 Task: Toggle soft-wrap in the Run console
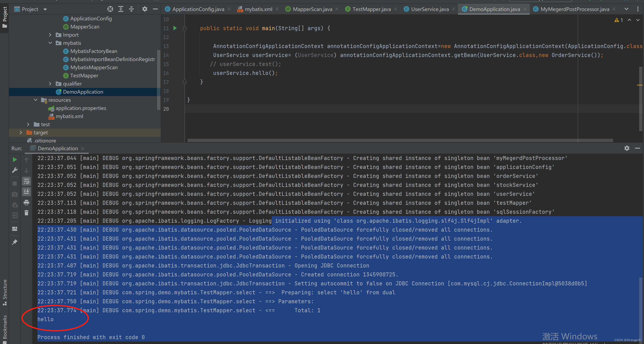(26, 181)
